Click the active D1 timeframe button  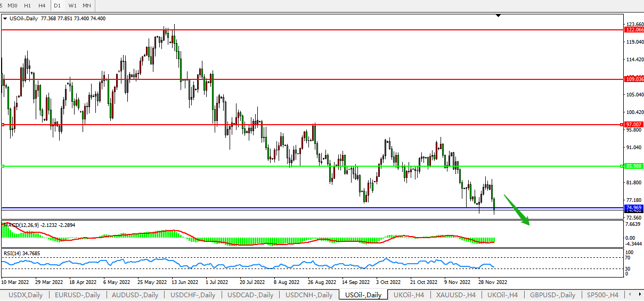coord(58,5)
